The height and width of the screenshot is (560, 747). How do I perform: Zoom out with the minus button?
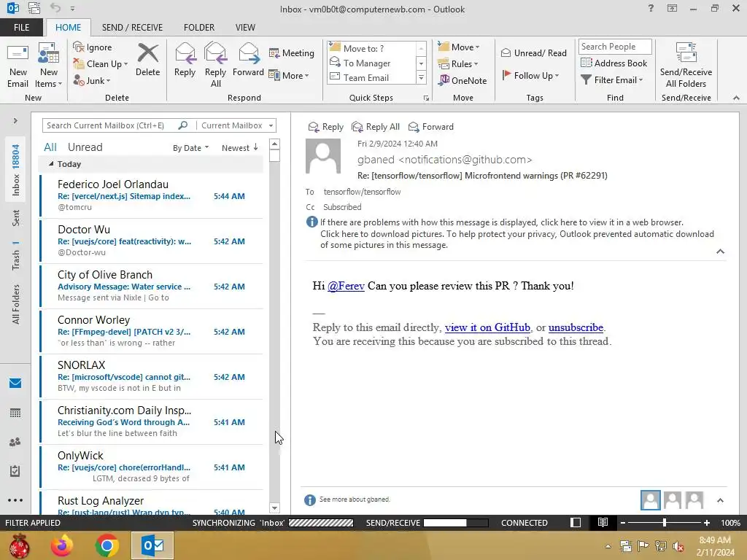tap(623, 522)
